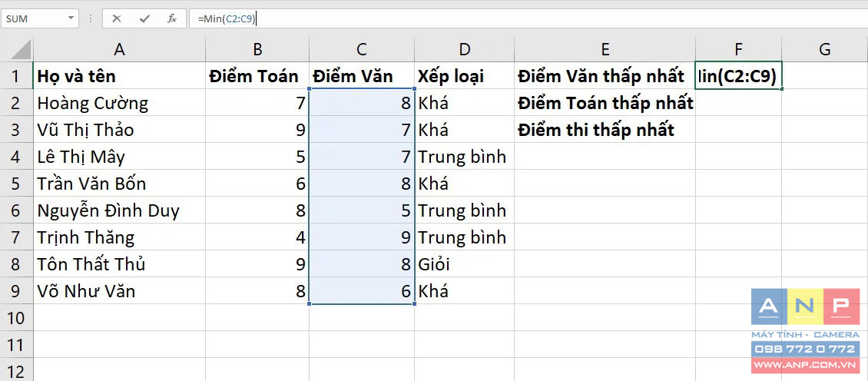Open the Name Box dropdown arrow
The height and width of the screenshot is (381, 868).
point(71,18)
